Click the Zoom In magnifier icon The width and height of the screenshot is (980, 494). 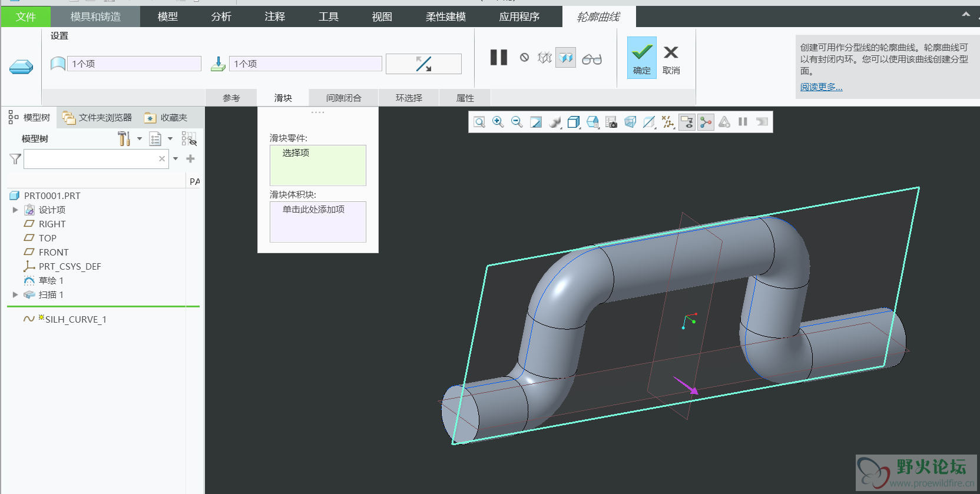[498, 122]
